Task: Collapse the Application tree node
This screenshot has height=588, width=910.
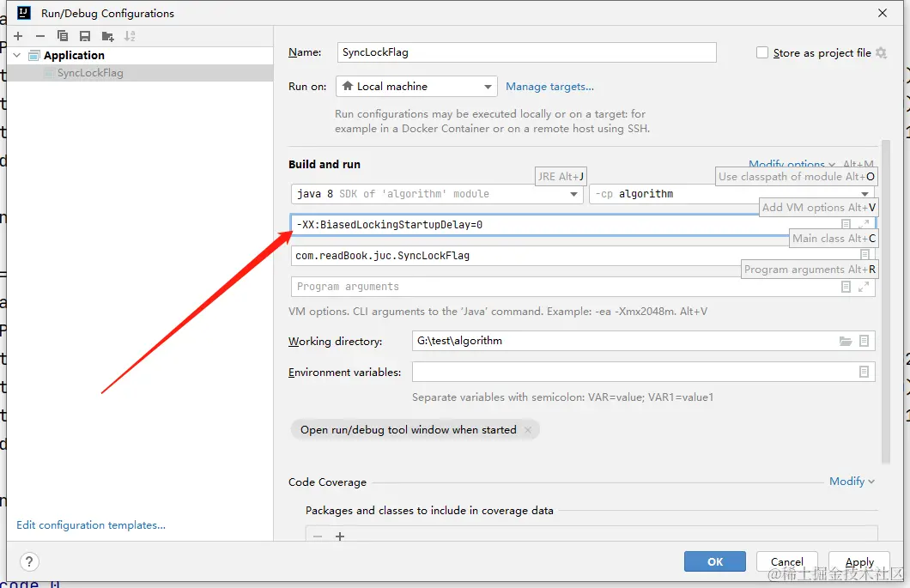Action: click(x=17, y=55)
